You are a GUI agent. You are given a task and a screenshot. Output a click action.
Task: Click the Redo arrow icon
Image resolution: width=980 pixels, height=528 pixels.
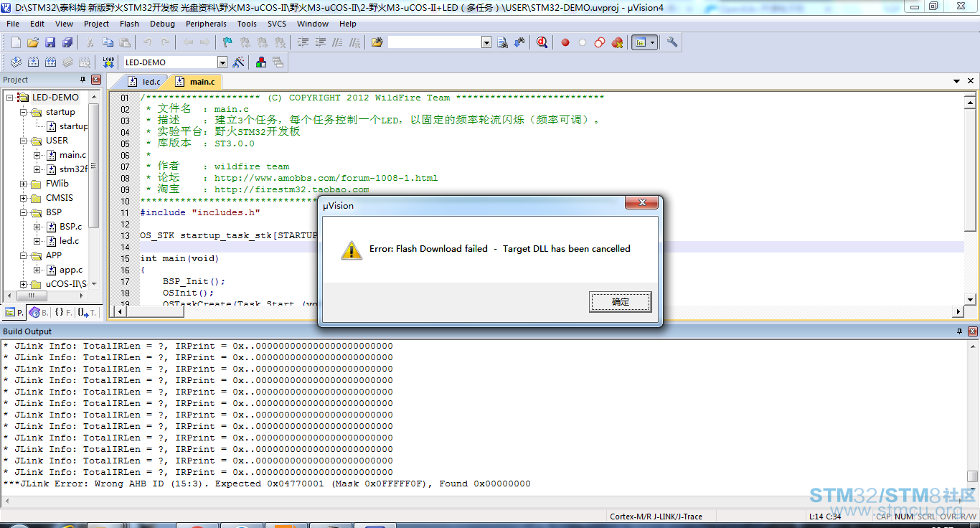pos(165,43)
